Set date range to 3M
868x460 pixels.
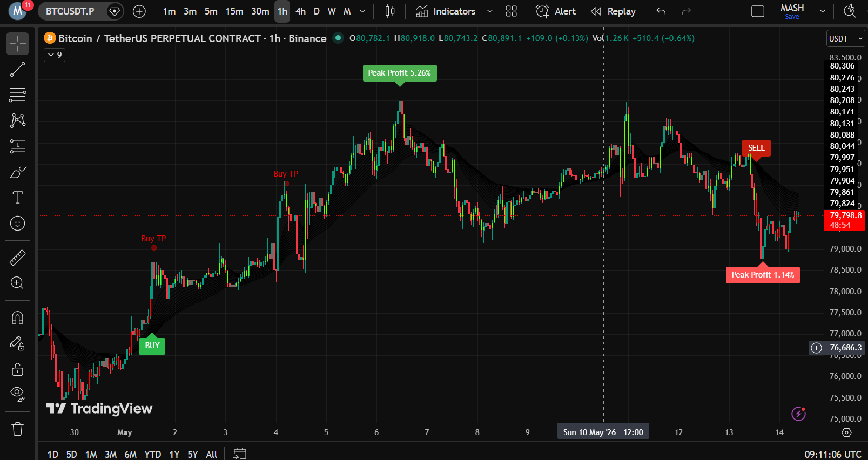click(x=111, y=454)
